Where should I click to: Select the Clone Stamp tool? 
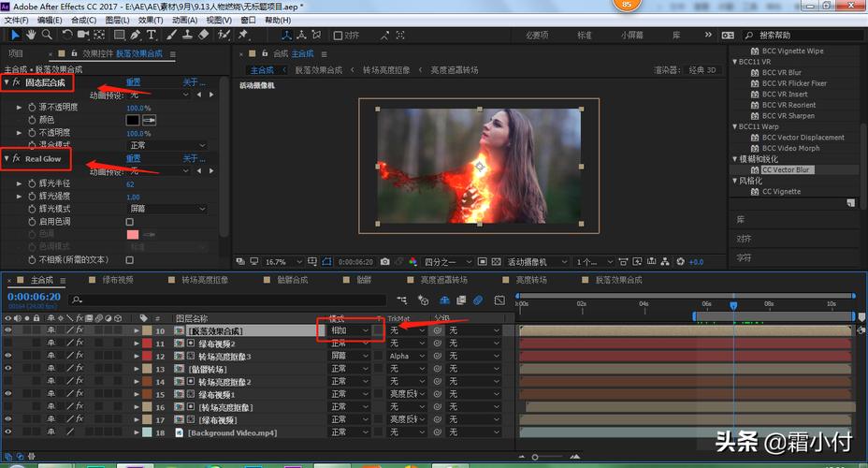(x=188, y=35)
